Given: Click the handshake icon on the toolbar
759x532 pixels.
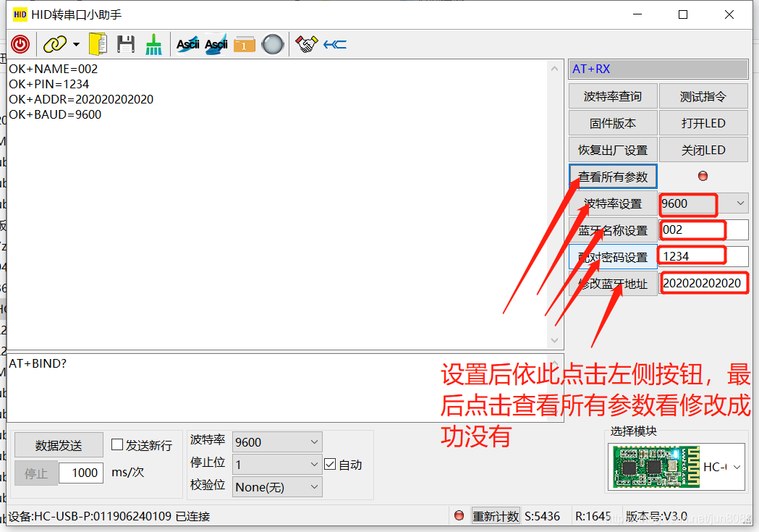Looking at the screenshot, I should (306, 44).
